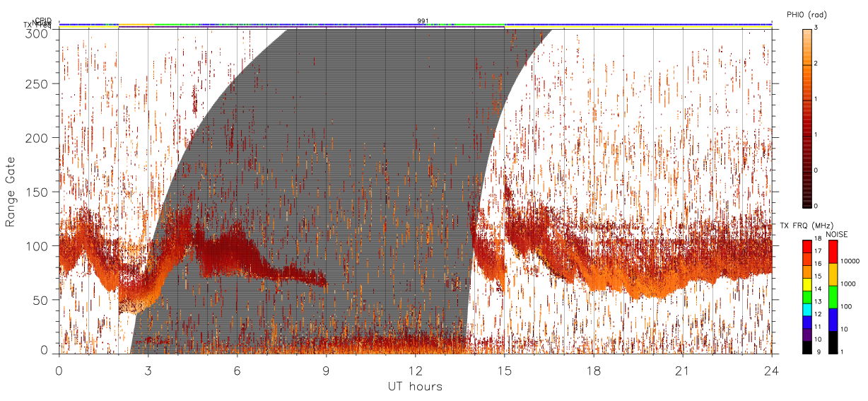Click the UT hours axis title
The width and height of the screenshot is (868, 401).
[x=415, y=387]
